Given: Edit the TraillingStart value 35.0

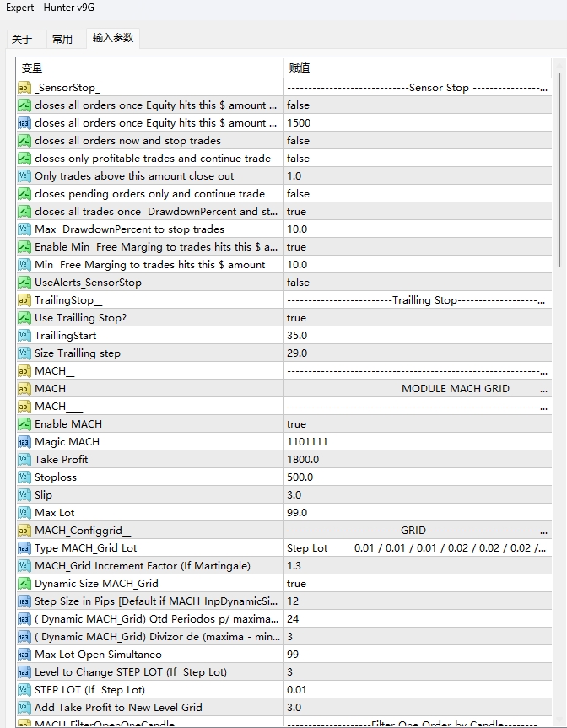Looking at the screenshot, I should pyautogui.click(x=418, y=335).
